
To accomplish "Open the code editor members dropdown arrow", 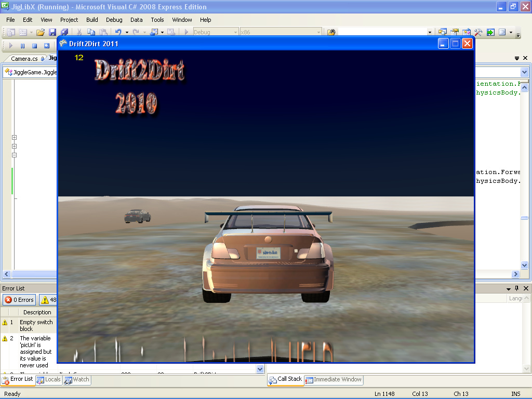I will pos(525,72).
